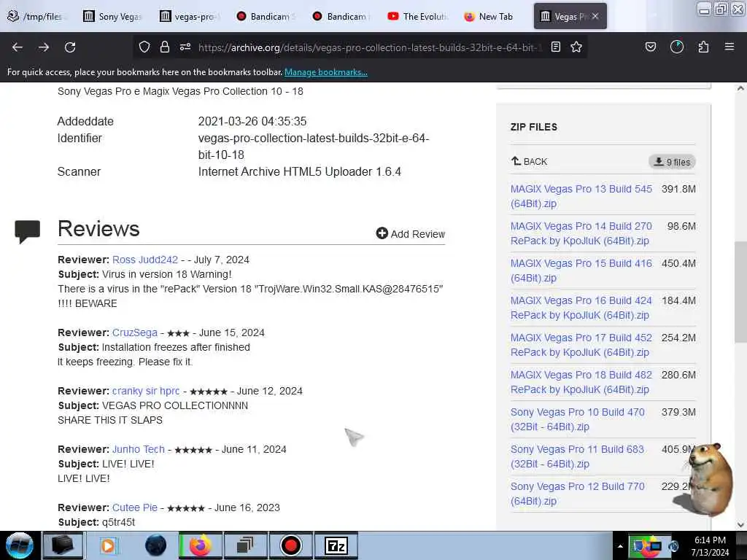The image size is (747, 560).
Task: Open reviewer cranky sir hprc's profile
Action: tap(146, 391)
